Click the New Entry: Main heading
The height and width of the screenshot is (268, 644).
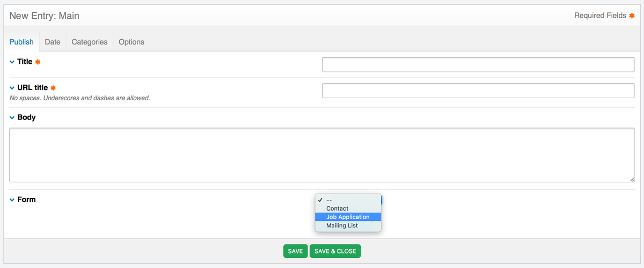[44, 16]
